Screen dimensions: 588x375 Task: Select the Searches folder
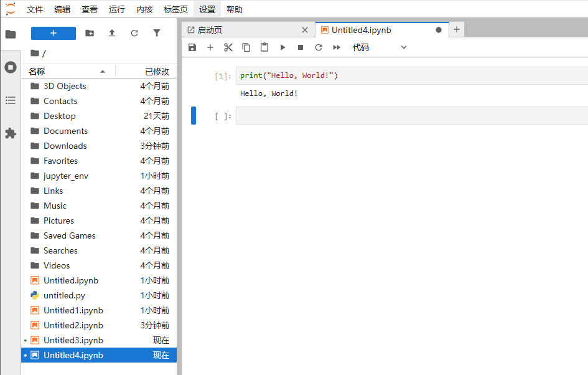[x=99, y=251]
